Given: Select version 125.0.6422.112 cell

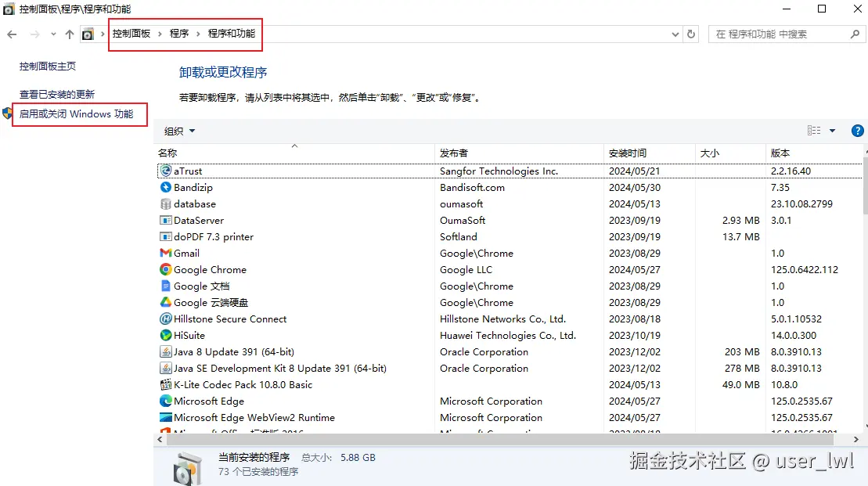Looking at the screenshot, I should [805, 269].
